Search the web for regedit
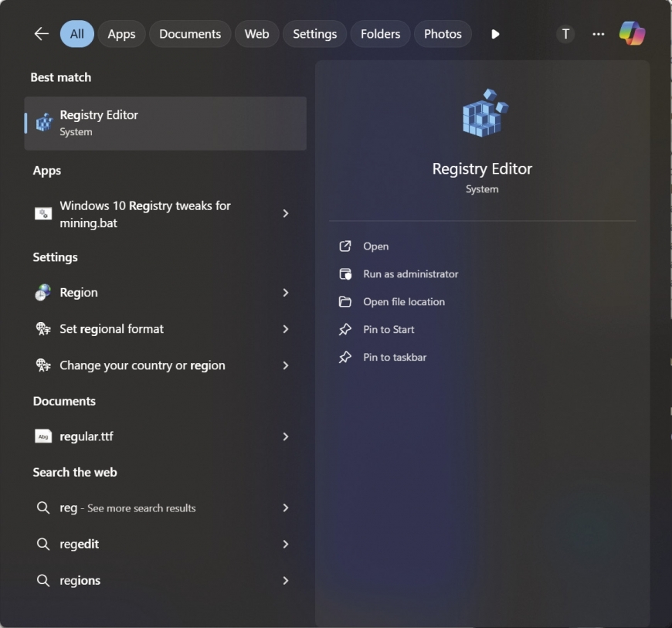The height and width of the screenshot is (628, 672). point(165,544)
